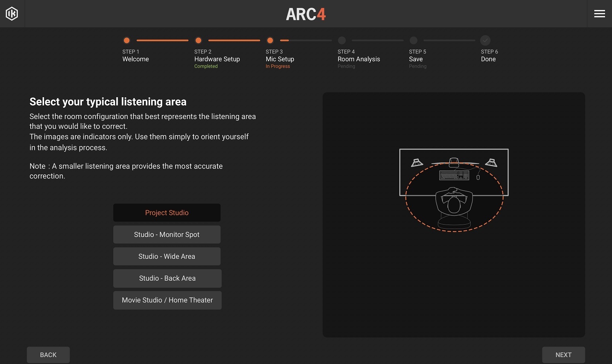This screenshot has width=612, height=364.
Task: Click the right speaker icon in diagram
Action: [x=491, y=162]
